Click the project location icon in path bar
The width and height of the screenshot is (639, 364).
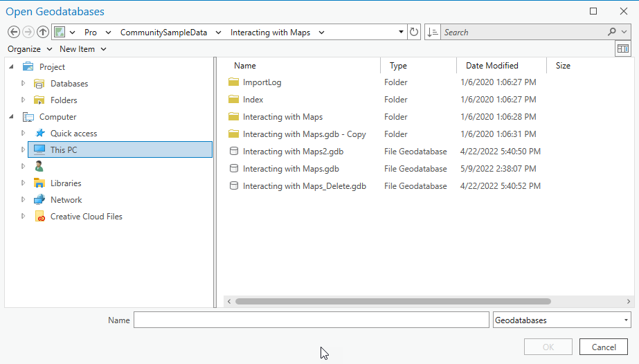[60, 32]
